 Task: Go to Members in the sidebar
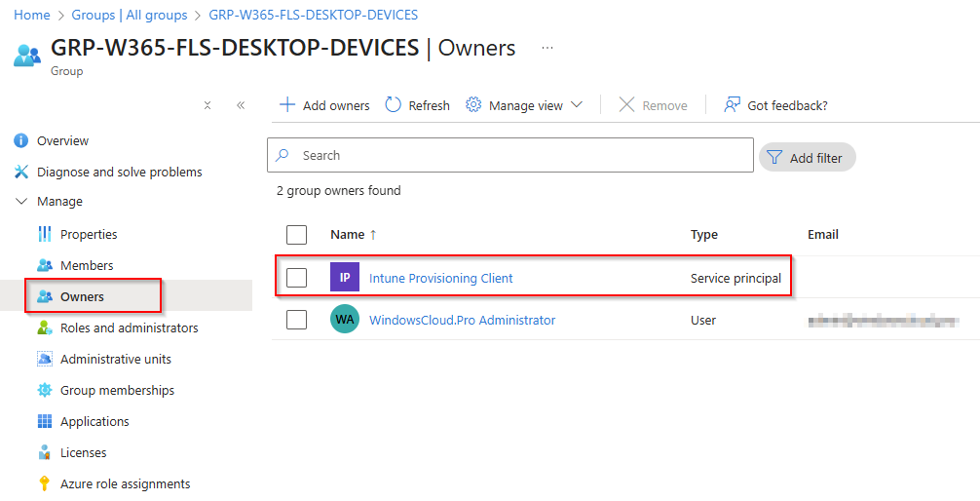coord(87,265)
